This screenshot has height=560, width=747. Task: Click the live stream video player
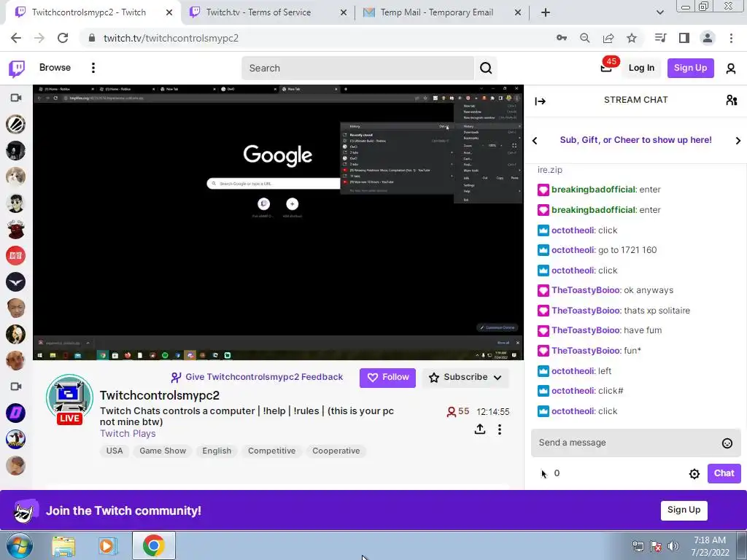(x=278, y=222)
